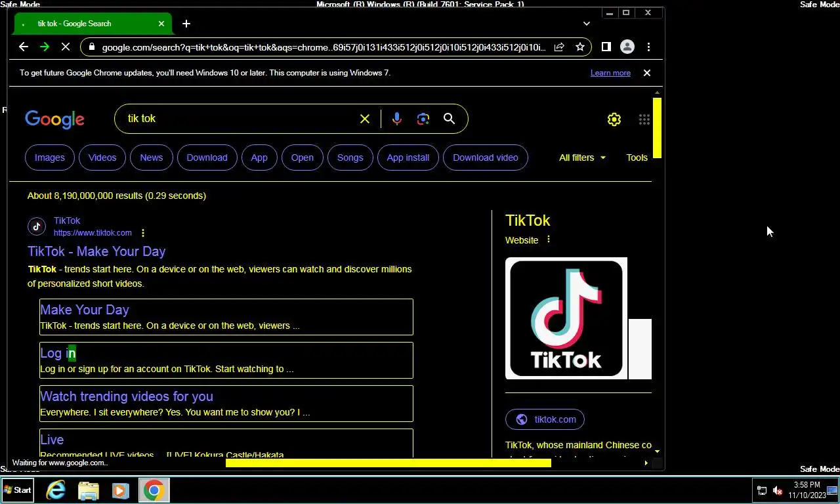Viewport: 840px width, 504px height.
Task: Open Chrome side panel icon
Action: pyautogui.click(x=606, y=47)
